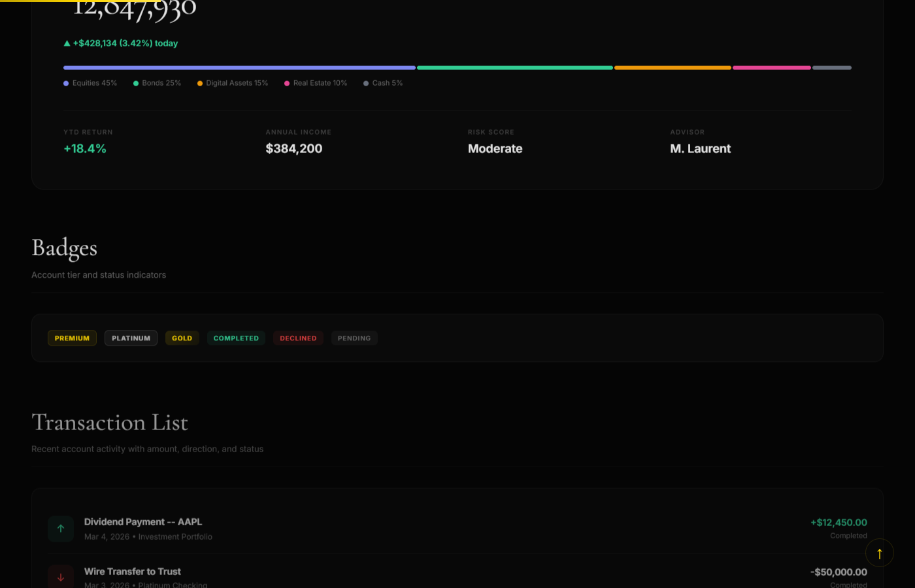Click the orange Digital Assets bar segment
This screenshot has width=915, height=588.
tap(673, 68)
